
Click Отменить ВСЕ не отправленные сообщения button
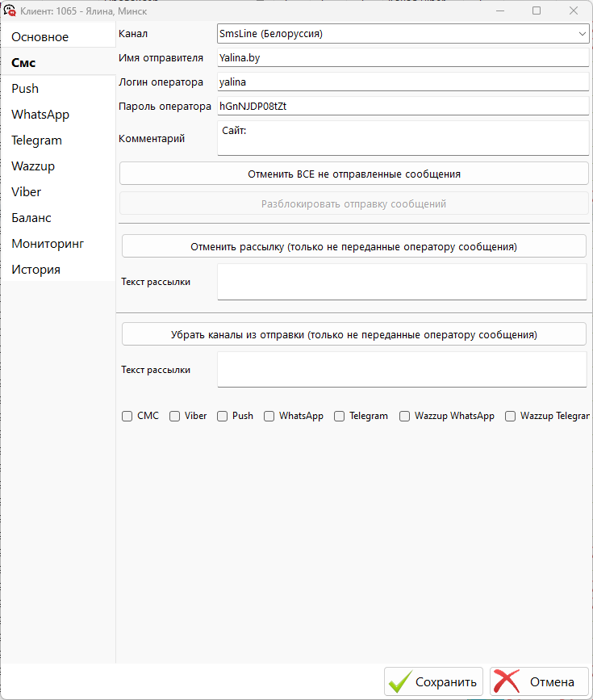coord(354,174)
